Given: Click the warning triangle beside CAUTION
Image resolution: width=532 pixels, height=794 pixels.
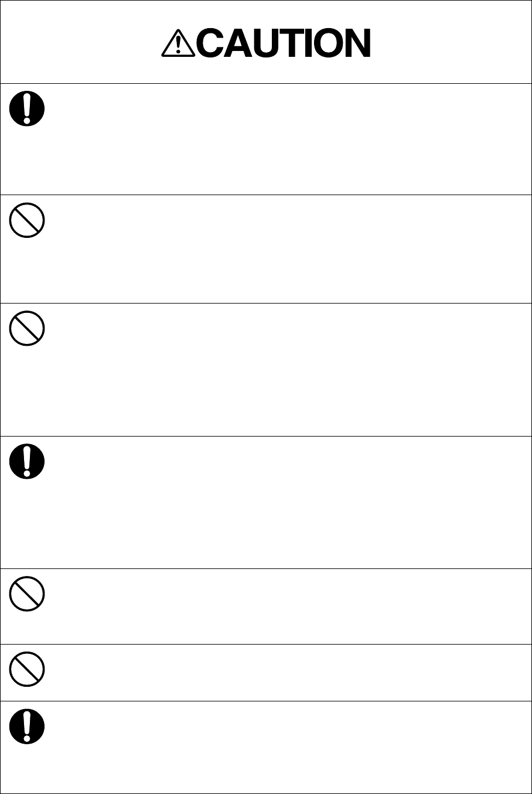Looking at the screenshot, I should tap(177, 43).
